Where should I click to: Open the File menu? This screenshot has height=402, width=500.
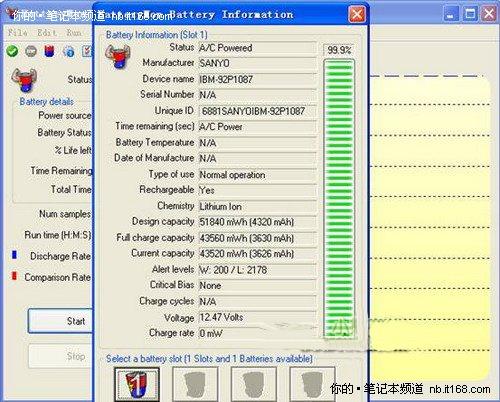click(x=18, y=33)
